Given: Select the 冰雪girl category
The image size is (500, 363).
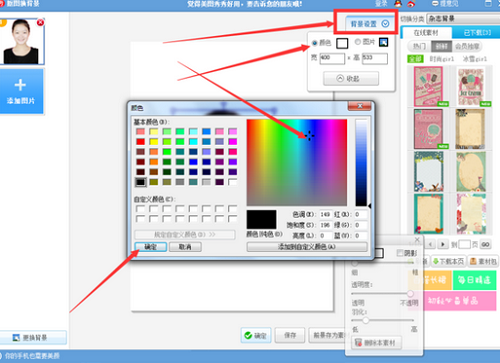Looking at the screenshot, I should [x=475, y=59].
